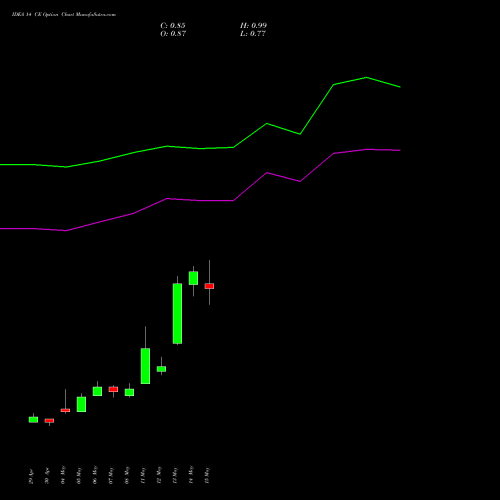Click the red candle for 04 May
The height and width of the screenshot is (500, 500).
[65, 410]
